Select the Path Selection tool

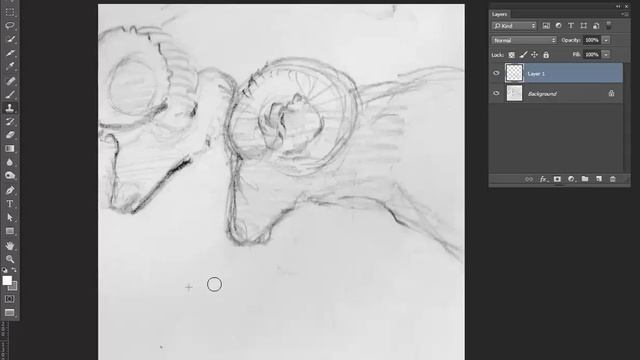10,218
